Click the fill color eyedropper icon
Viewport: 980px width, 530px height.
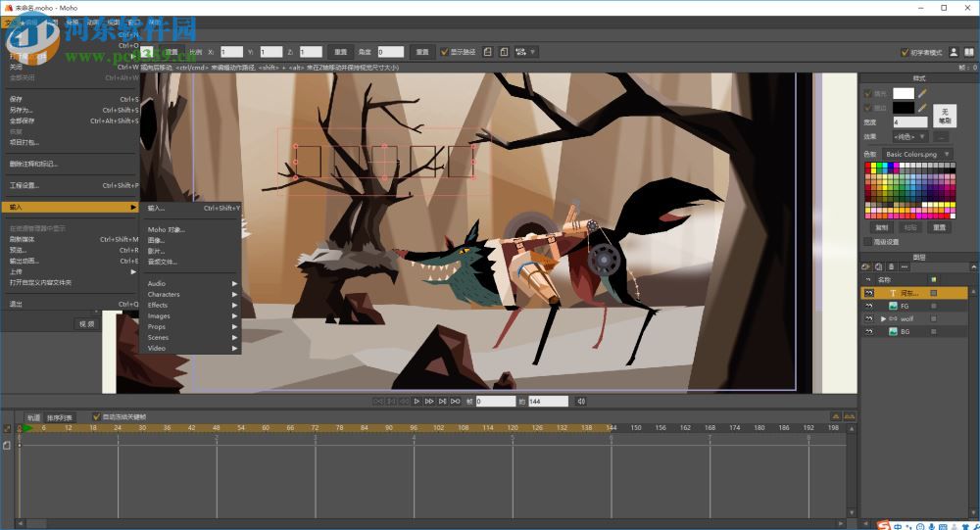coord(922,93)
